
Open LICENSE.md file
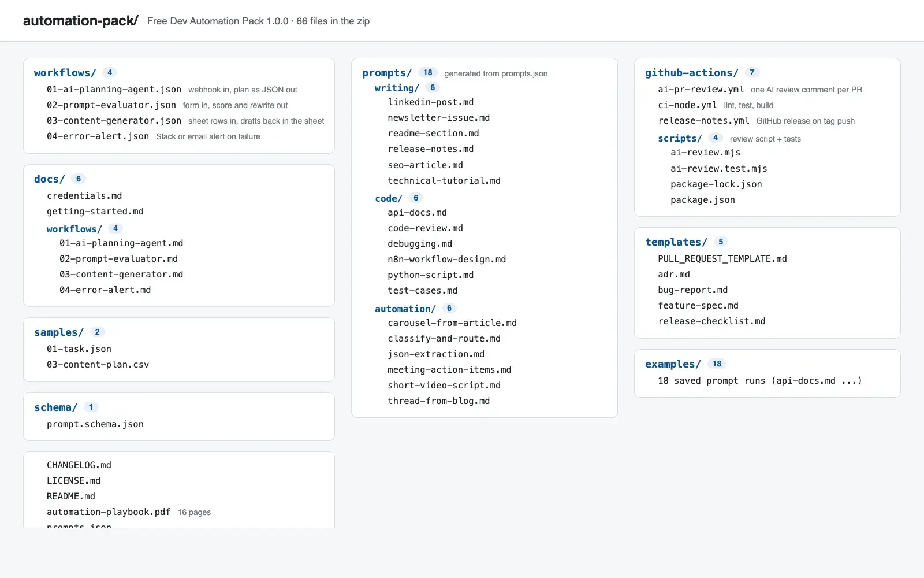click(x=73, y=481)
